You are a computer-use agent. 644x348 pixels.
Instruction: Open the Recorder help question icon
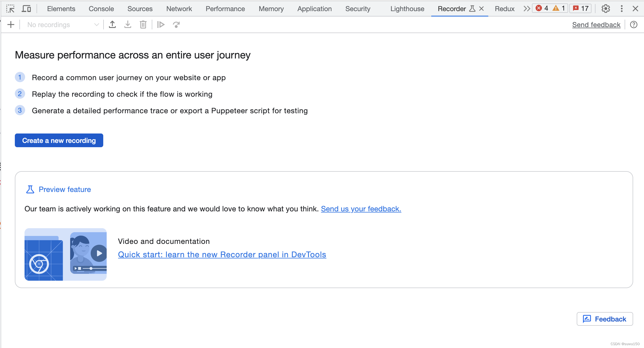634,25
